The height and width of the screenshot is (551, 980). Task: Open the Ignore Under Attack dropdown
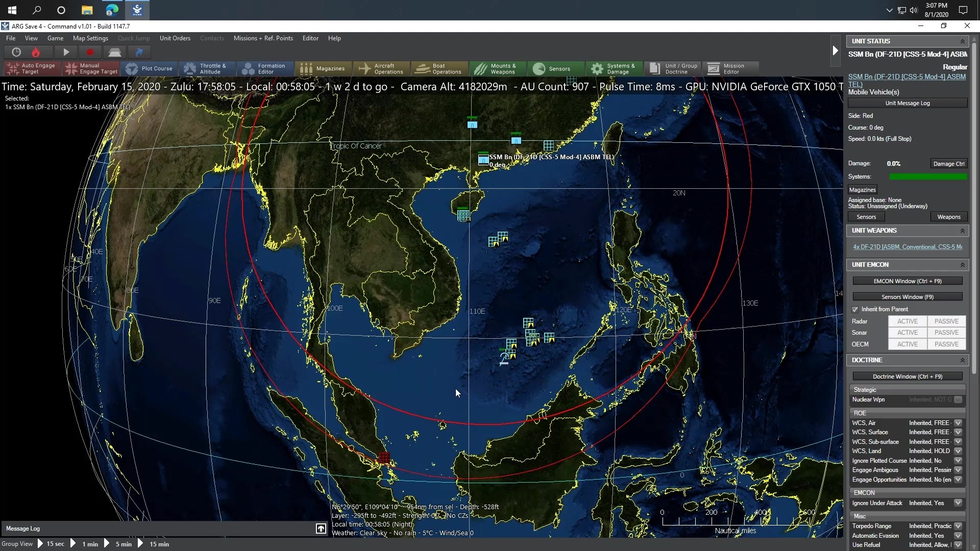[958, 503]
